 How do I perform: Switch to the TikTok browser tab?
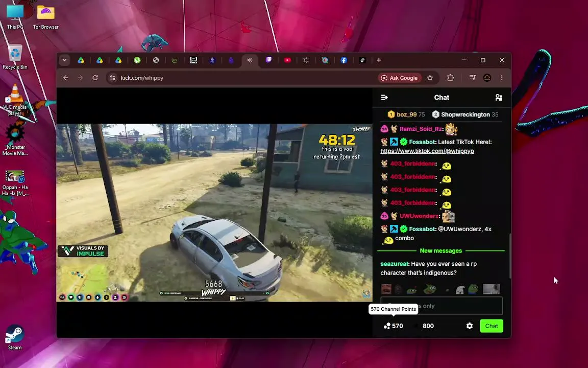click(x=362, y=60)
